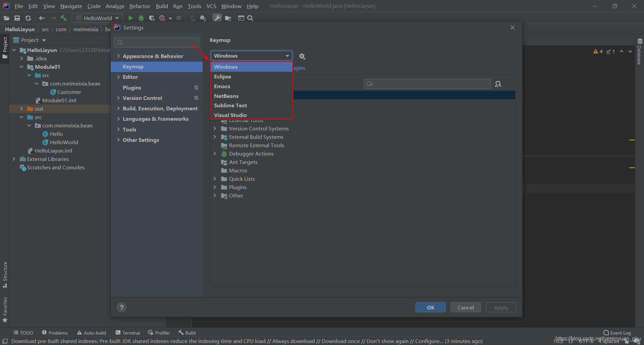Select Keymap in settings sidebar
This screenshot has width=644, height=345.
tap(156, 66)
